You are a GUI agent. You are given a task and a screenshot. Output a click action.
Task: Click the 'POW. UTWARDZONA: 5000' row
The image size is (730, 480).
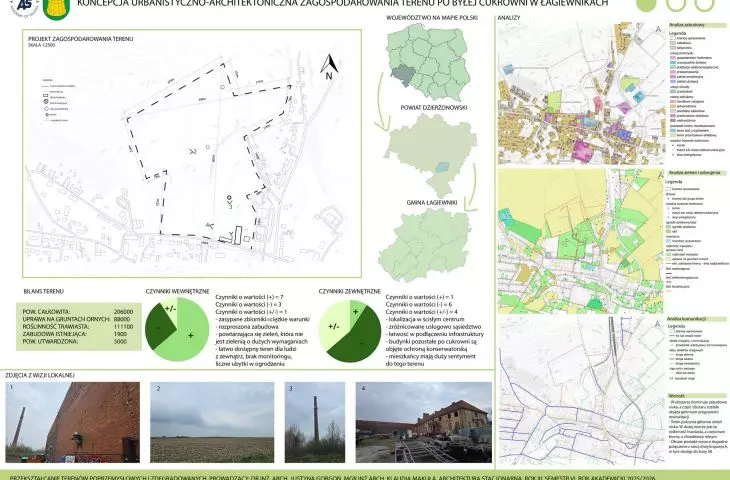click(78, 341)
